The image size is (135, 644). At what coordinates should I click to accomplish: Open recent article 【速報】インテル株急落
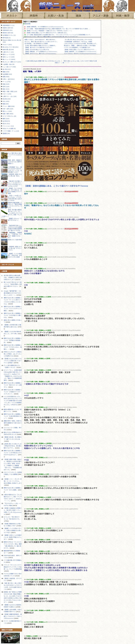pos(15,255)
